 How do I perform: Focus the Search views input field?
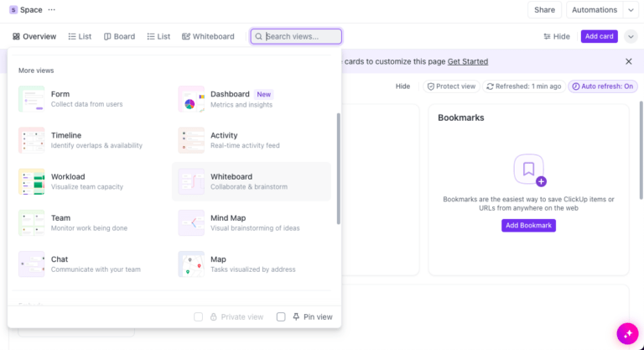[x=301, y=36]
